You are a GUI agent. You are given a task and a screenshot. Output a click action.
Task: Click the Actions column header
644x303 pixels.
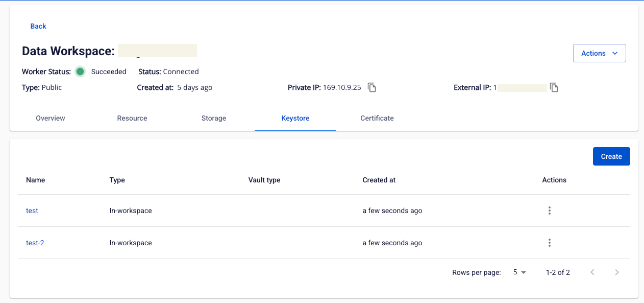pos(554,180)
